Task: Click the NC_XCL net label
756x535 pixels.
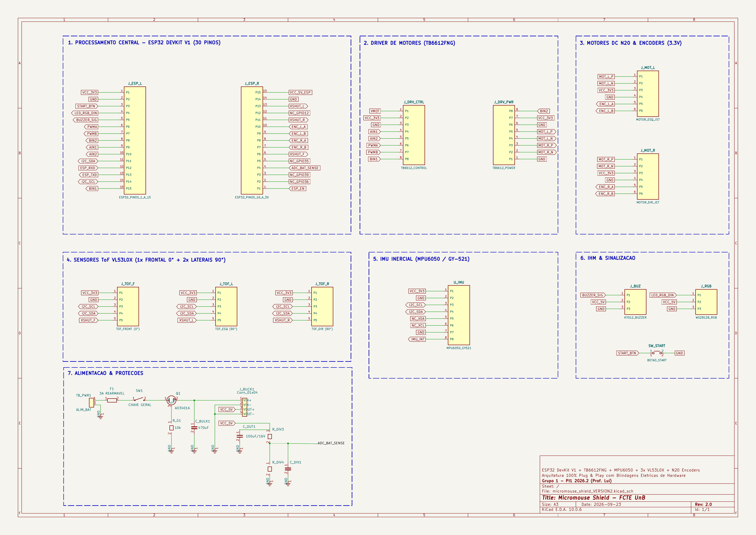Action: tap(418, 325)
